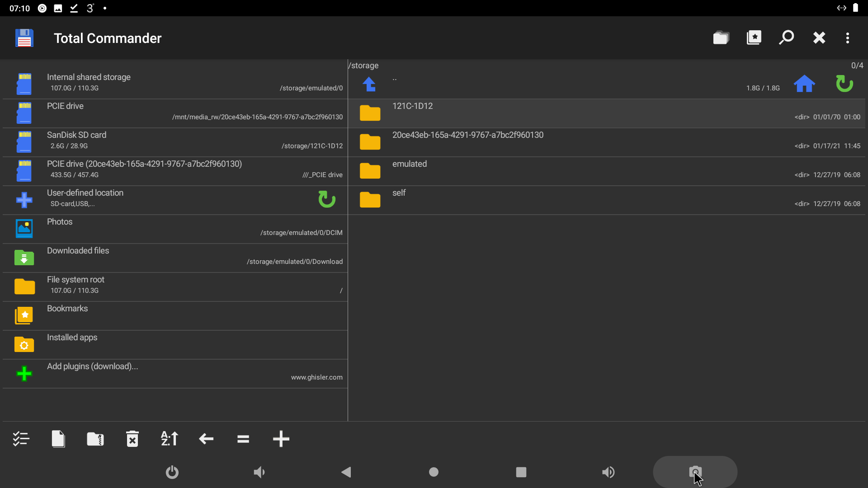The height and width of the screenshot is (488, 868).
Task: Open the self folder
Action: (607, 200)
